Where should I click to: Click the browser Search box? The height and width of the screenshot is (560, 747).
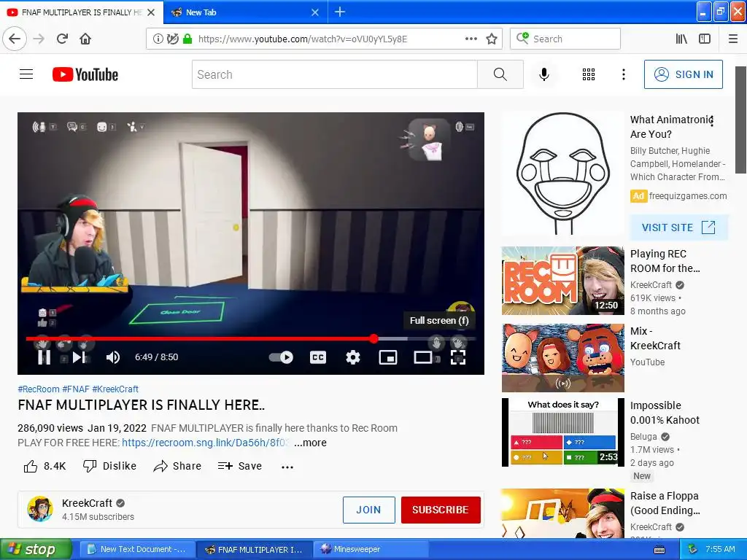565,39
